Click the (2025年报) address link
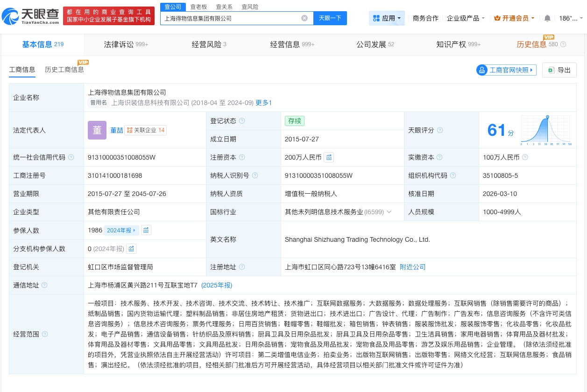 (x=216, y=285)
